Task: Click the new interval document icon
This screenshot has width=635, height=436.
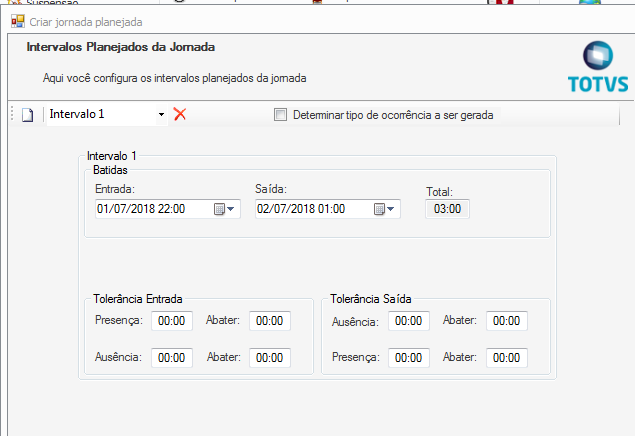Action: pyautogui.click(x=28, y=115)
